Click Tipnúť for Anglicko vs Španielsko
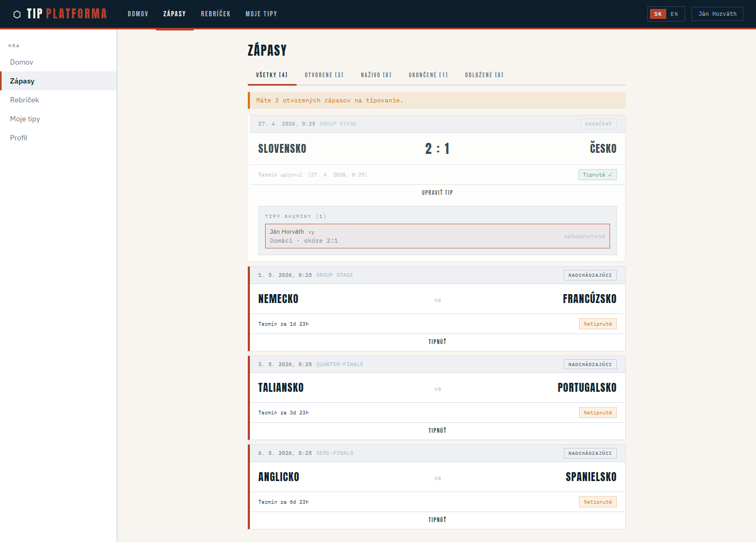The image size is (756, 542). pos(437,520)
